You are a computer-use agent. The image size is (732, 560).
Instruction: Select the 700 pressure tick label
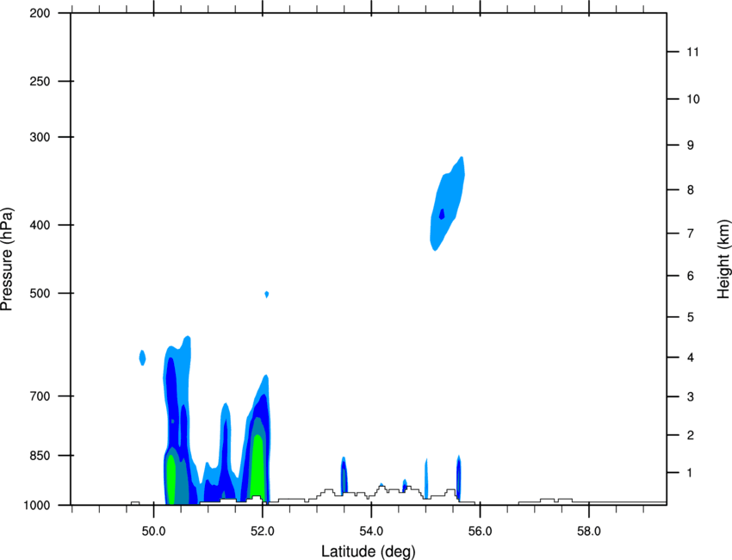(x=40, y=396)
